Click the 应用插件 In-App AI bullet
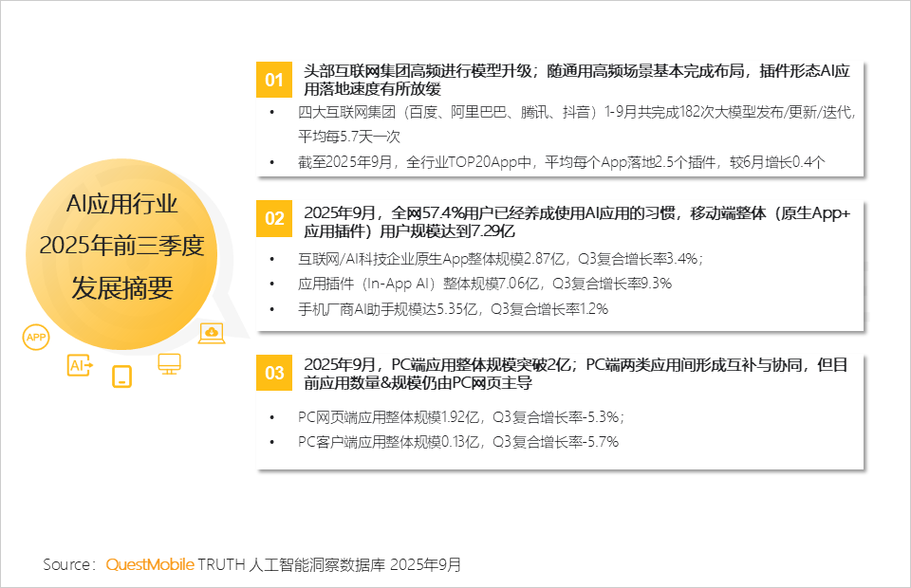Screen dimensions: 911x588 (x=484, y=284)
